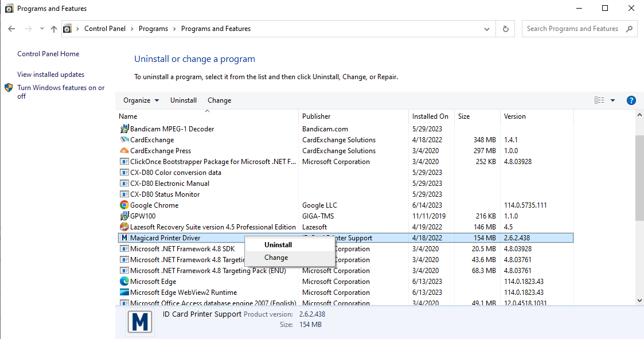Image resolution: width=644 pixels, height=339 pixels.
Task: Open the address bar history dropdown
Action: pos(487,29)
